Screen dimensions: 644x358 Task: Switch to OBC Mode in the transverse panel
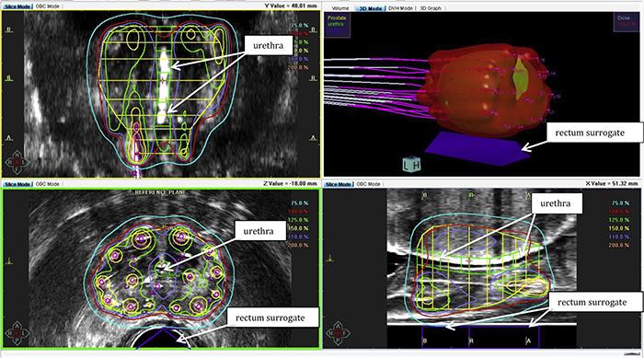[48, 184]
